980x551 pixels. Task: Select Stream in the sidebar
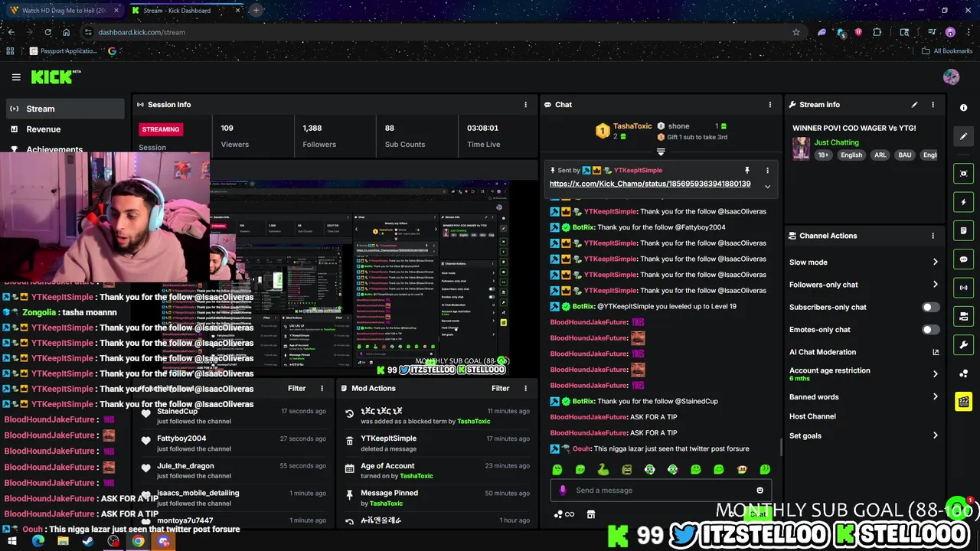click(x=65, y=109)
